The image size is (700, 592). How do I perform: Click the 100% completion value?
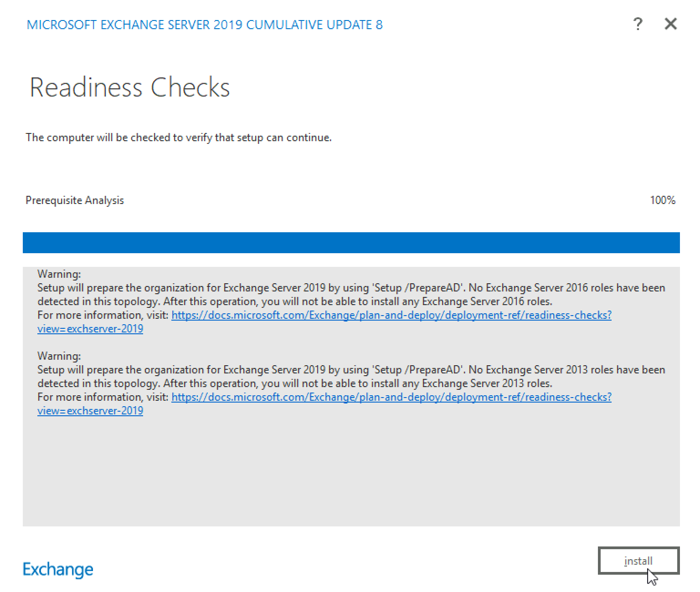(663, 200)
